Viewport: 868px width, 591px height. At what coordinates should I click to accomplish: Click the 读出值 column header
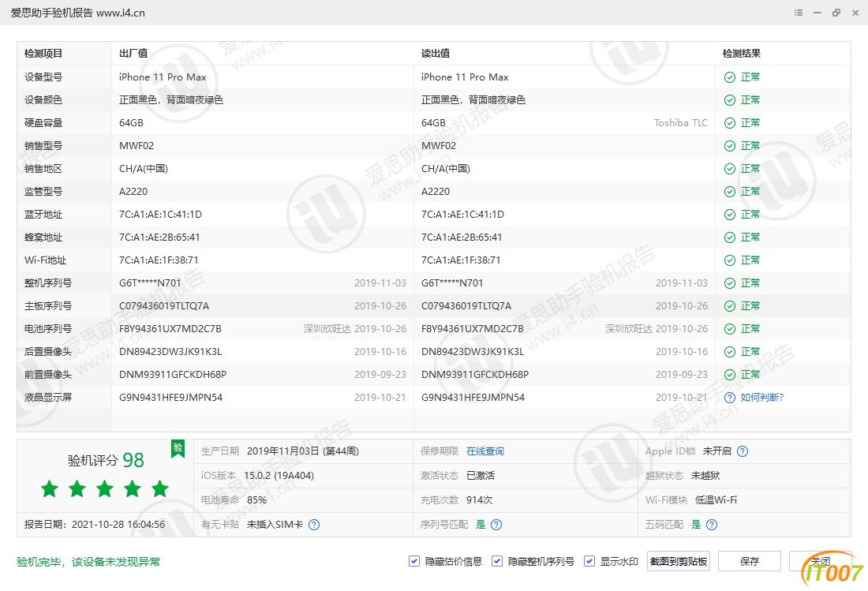pos(436,54)
